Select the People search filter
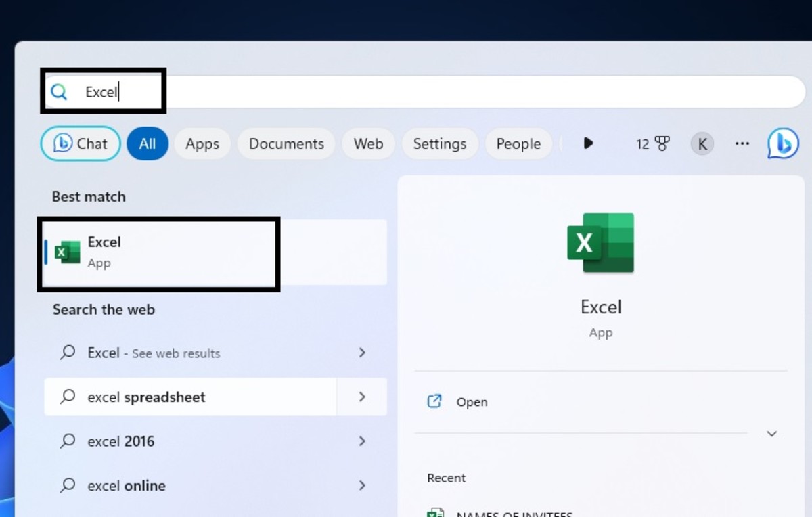Image resolution: width=812 pixels, height=517 pixels. 518,143
